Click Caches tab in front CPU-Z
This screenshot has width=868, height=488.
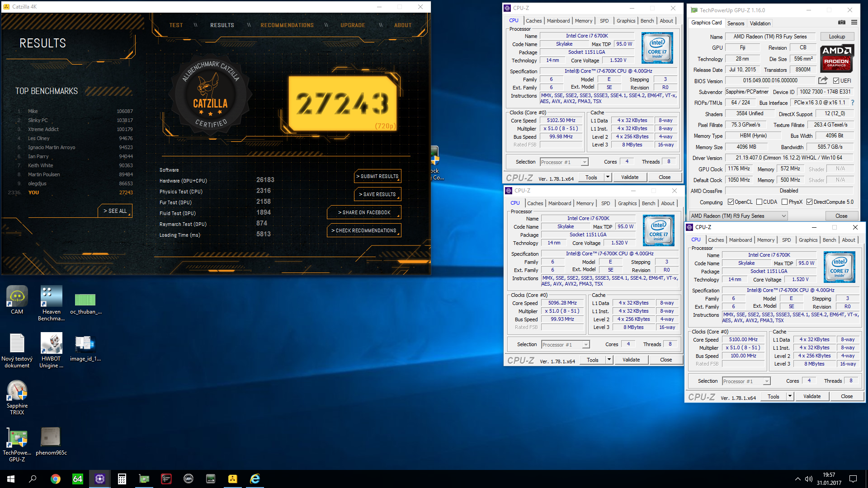[716, 240]
